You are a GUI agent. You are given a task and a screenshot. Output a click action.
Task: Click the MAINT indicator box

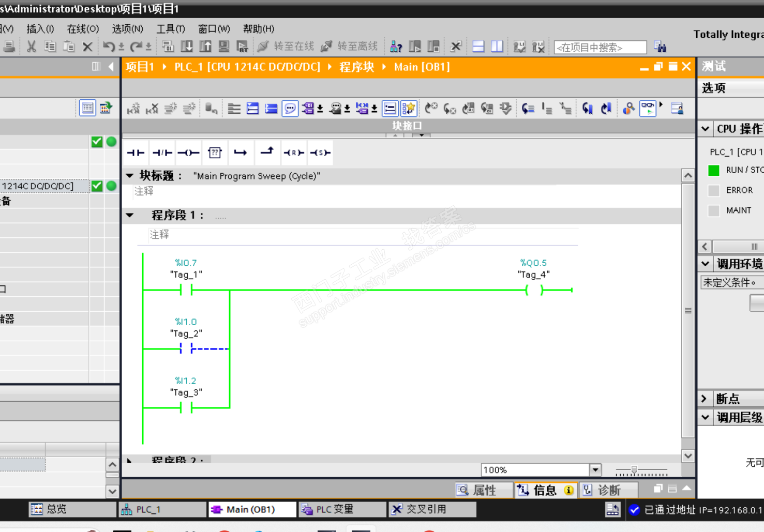[714, 210]
